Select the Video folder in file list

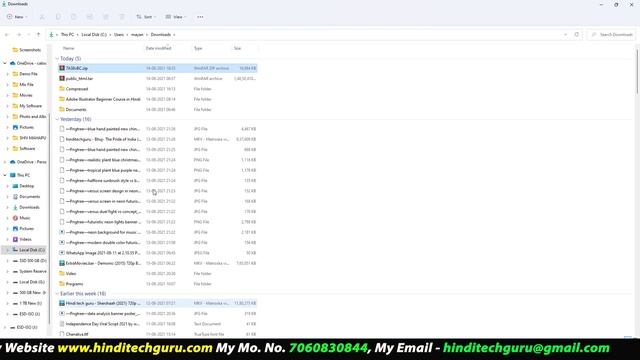tap(158, 273)
